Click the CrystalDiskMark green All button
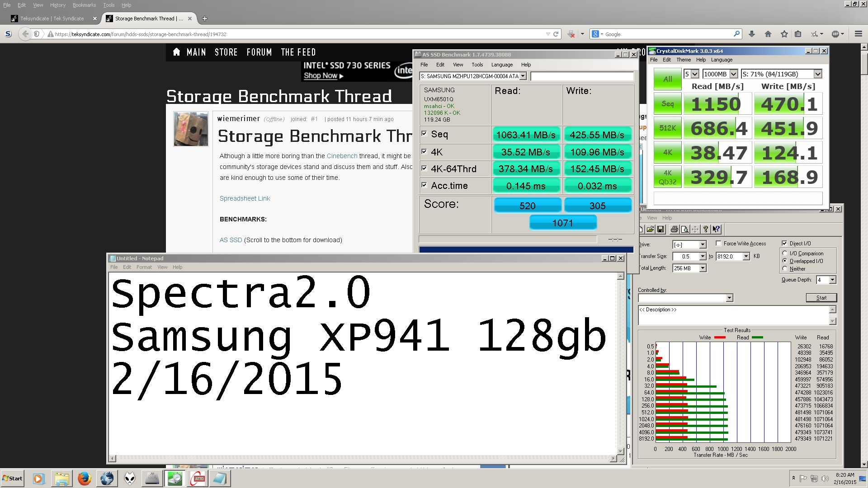 pyautogui.click(x=667, y=79)
